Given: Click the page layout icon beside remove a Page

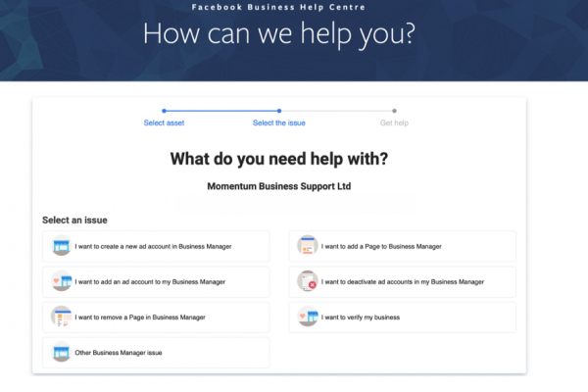Looking at the screenshot, I should click(x=61, y=317).
